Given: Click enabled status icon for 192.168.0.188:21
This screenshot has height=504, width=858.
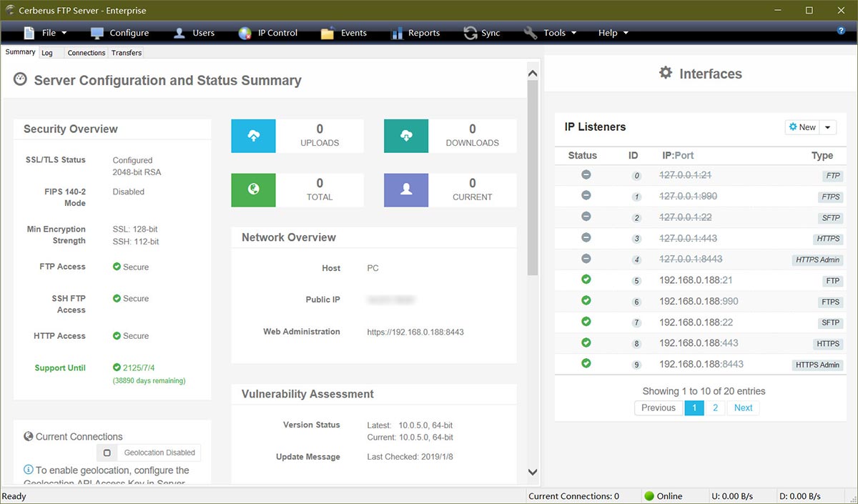Looking at the screenshot, I should point(586,280).
